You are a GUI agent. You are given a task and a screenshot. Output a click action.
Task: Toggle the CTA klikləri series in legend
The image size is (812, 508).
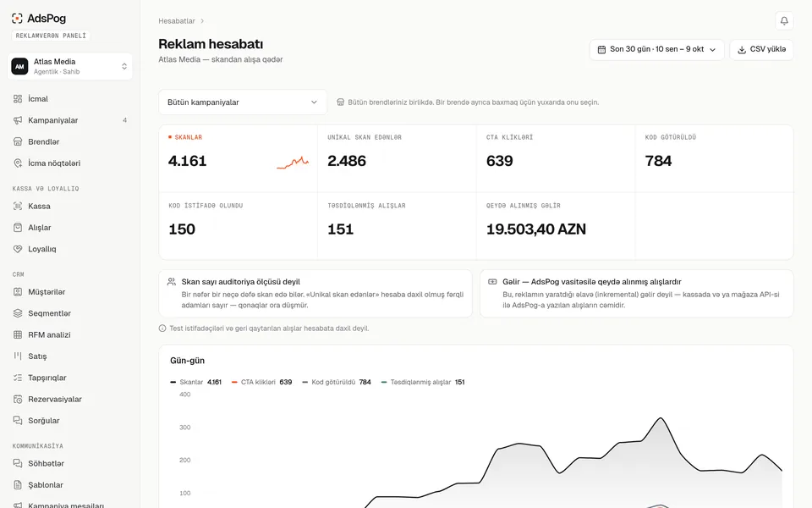tap(261, 382)
